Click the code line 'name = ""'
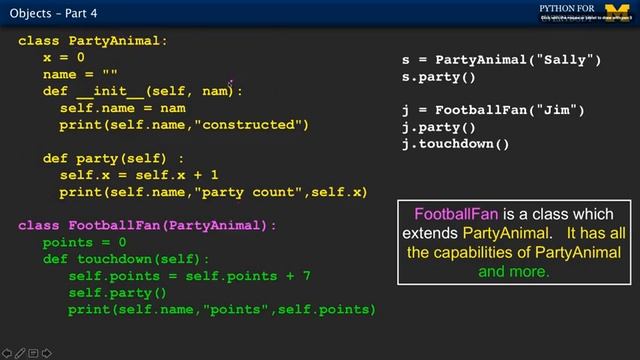Viewport: 640px width, 360px height. (x=80, y=74)
